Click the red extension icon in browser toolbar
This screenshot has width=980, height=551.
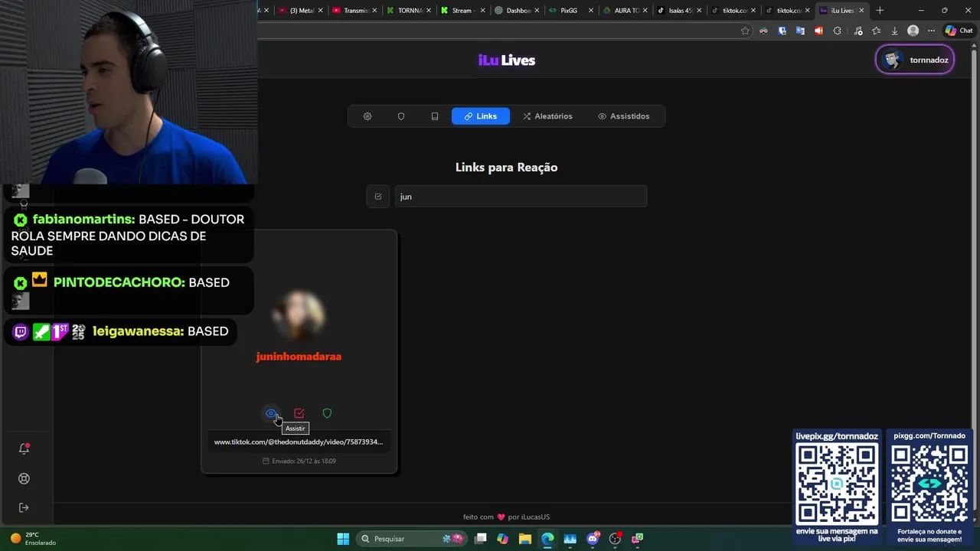click(x=818, y=31)
